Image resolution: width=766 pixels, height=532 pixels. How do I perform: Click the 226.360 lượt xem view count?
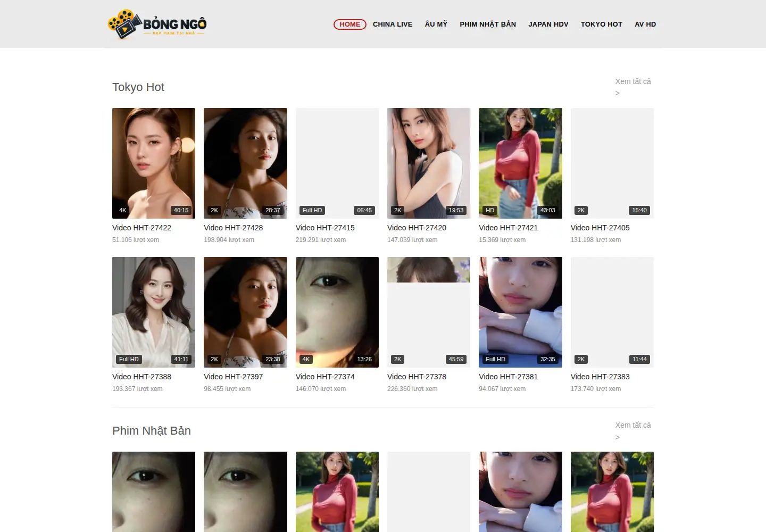(412, 389)
